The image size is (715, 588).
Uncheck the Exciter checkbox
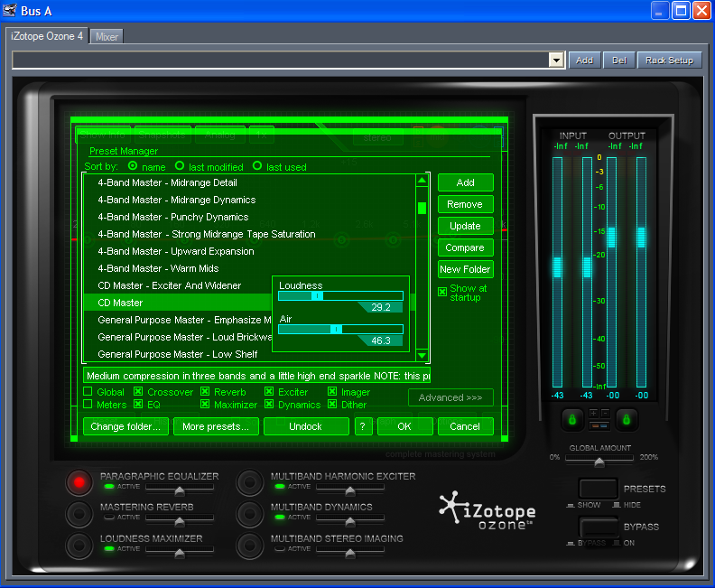point(269,391)
